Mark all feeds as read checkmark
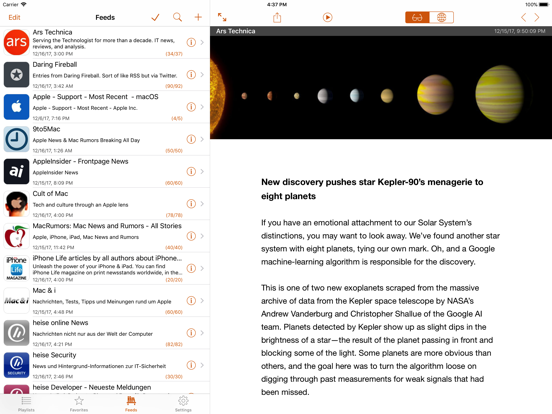Viewport: 552px width, 414px height. (155, 17)
